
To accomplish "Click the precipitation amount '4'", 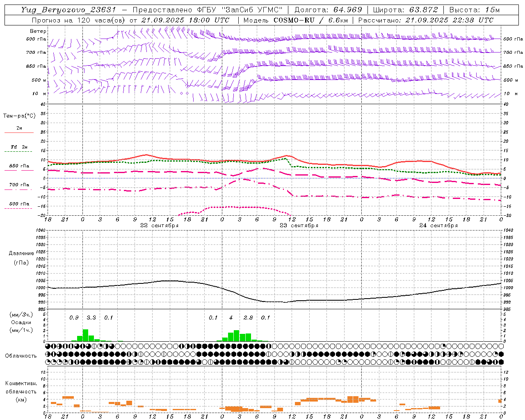I will (x=231, y=317).
